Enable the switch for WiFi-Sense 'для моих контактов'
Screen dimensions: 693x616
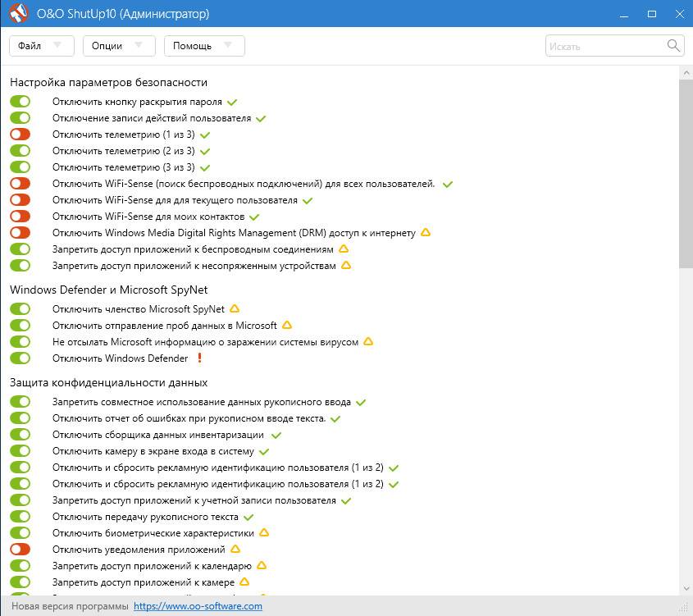(x=21, y=216)
